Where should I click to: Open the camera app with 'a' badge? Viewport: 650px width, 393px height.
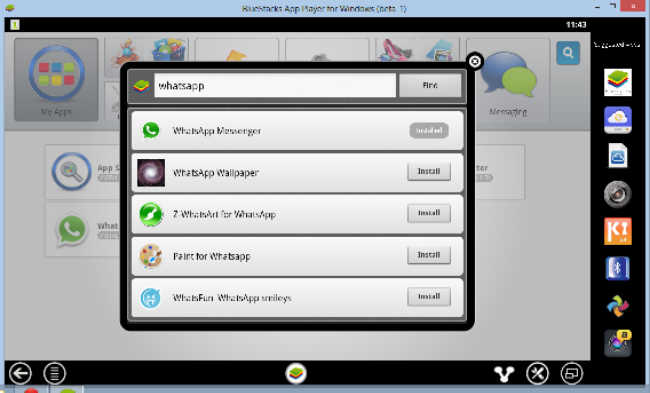(618, 343)
